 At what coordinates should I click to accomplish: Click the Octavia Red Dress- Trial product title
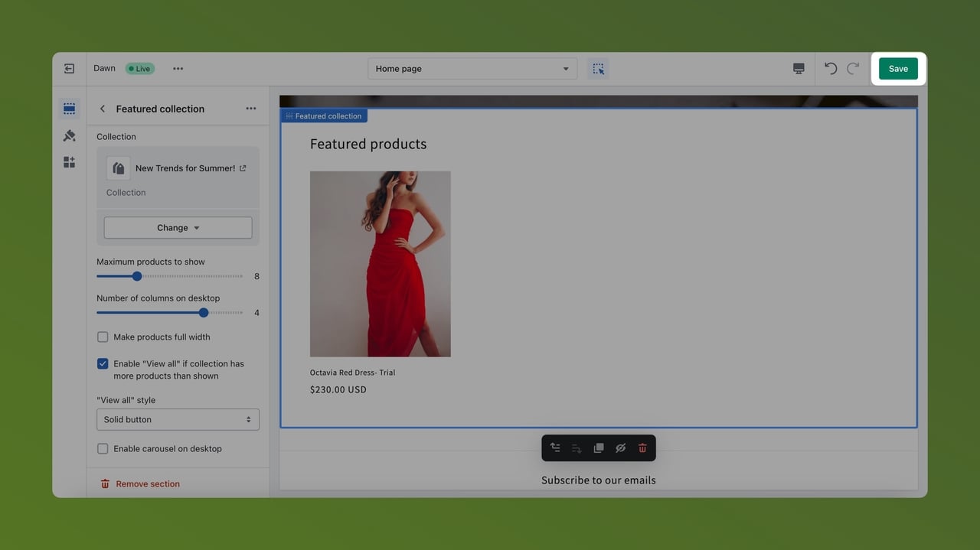(x=353, y=373)
